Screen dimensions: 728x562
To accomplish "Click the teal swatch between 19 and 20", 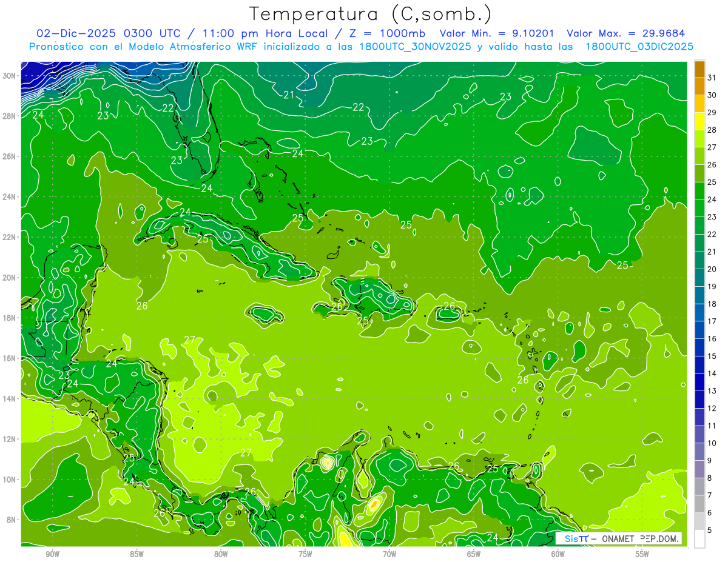I will [699, 278].
